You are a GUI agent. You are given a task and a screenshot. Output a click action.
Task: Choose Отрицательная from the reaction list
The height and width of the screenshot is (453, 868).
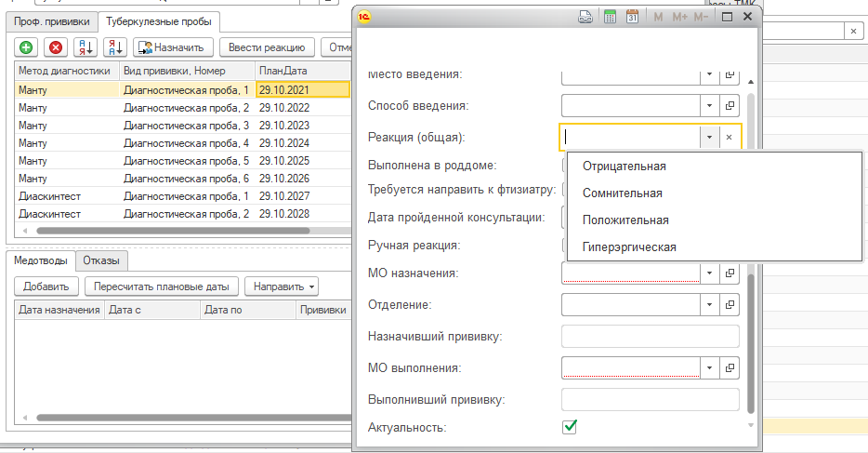(x=624, y=167)
